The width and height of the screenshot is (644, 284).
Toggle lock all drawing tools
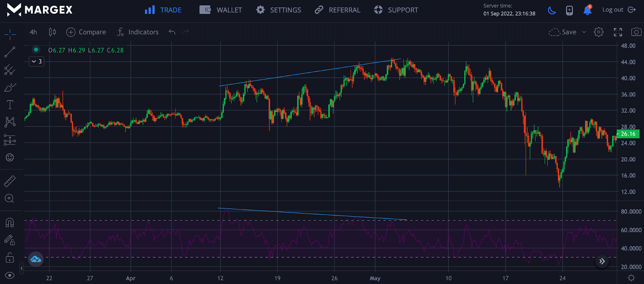pyautogui.click(x=10, y=258)
